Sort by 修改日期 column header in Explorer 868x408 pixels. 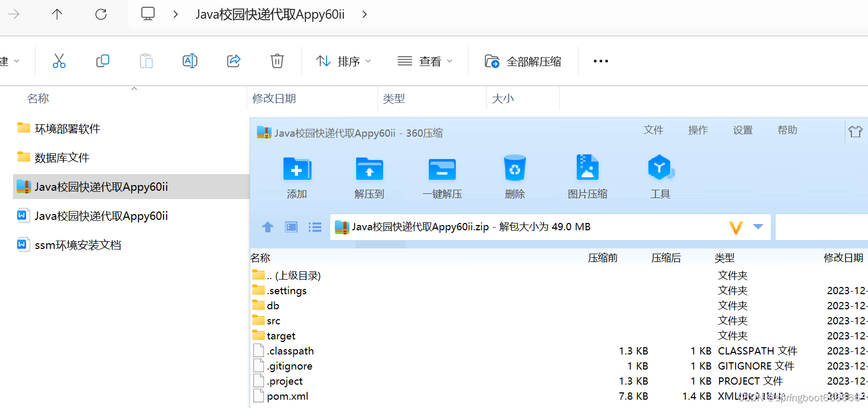[274, 98]
